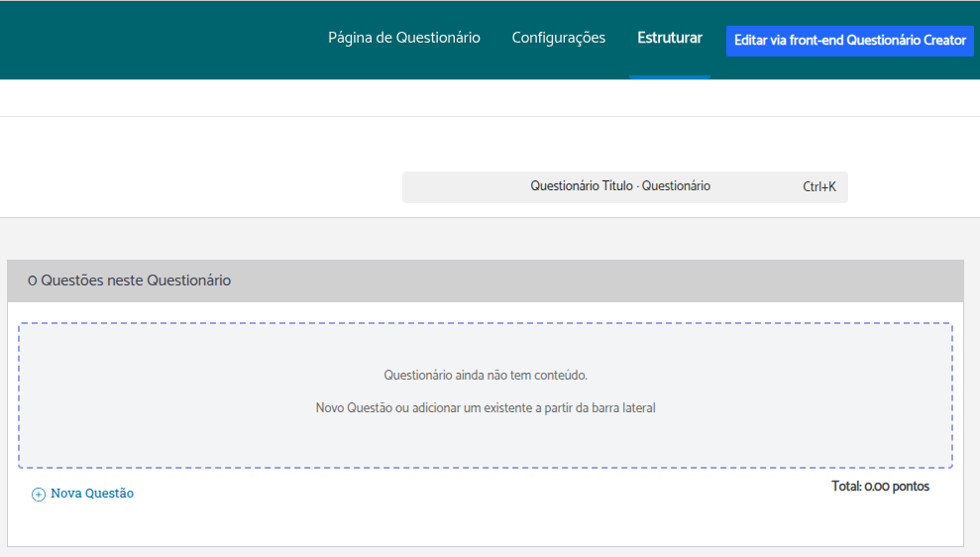Click the Total: 0.00 pontos text
The image size is (980, 557).
(x=880, y=487)
